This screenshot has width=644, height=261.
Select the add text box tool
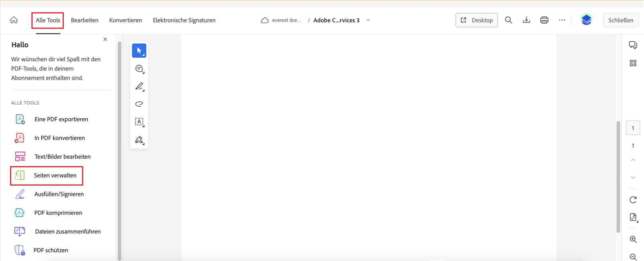tap(139, 122)
